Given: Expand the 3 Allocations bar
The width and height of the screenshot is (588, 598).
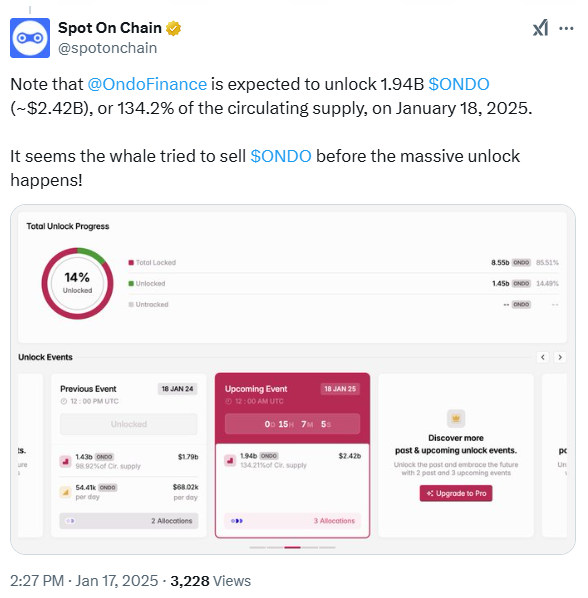Looking at the screenshot, I should pos(292,521).
